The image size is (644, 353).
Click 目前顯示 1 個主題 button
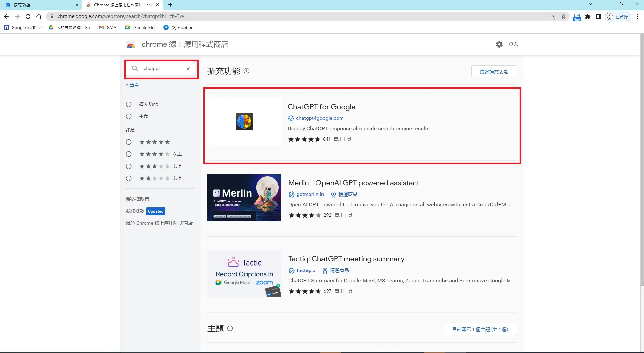pos(480,329)
